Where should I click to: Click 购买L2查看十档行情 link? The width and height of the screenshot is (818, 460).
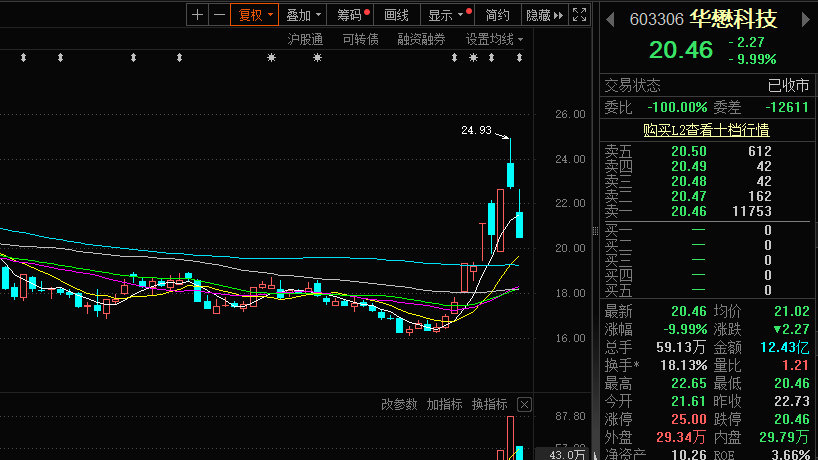point(706,130)
